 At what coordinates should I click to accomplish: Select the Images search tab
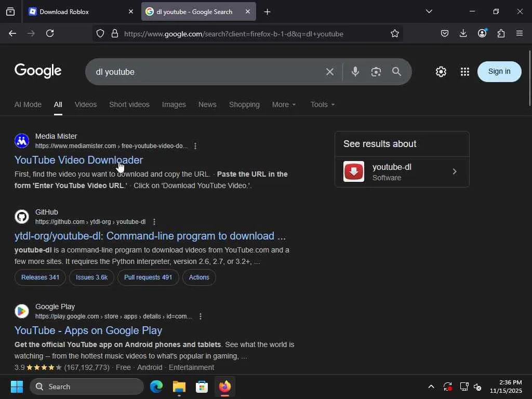click(x=174, y=104)
